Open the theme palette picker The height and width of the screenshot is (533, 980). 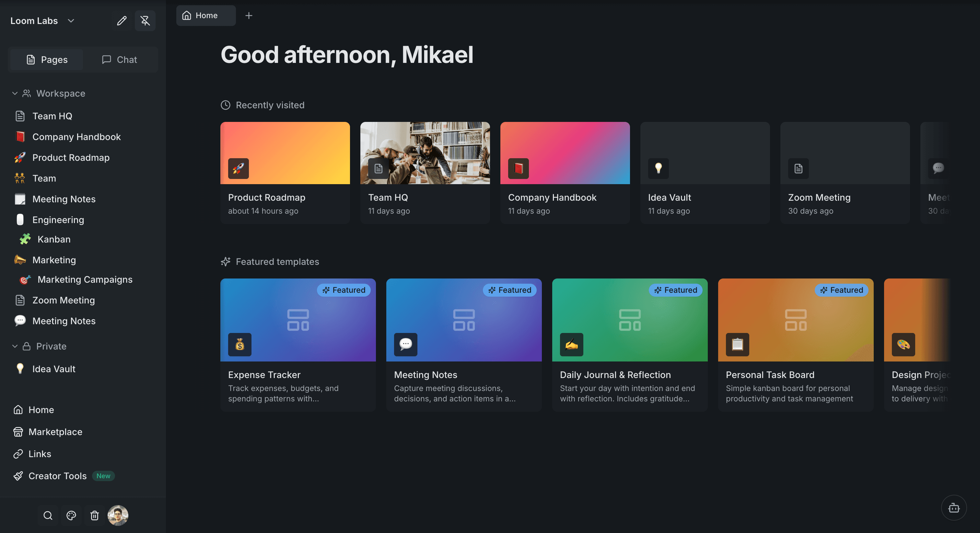coord(71,515)
